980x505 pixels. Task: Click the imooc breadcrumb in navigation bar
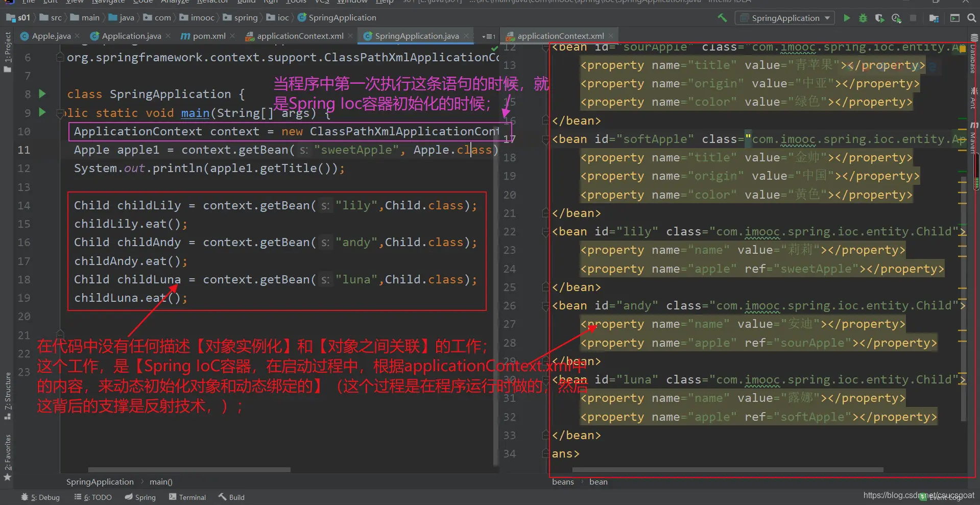pyautogui.click(x=202, y=17)
